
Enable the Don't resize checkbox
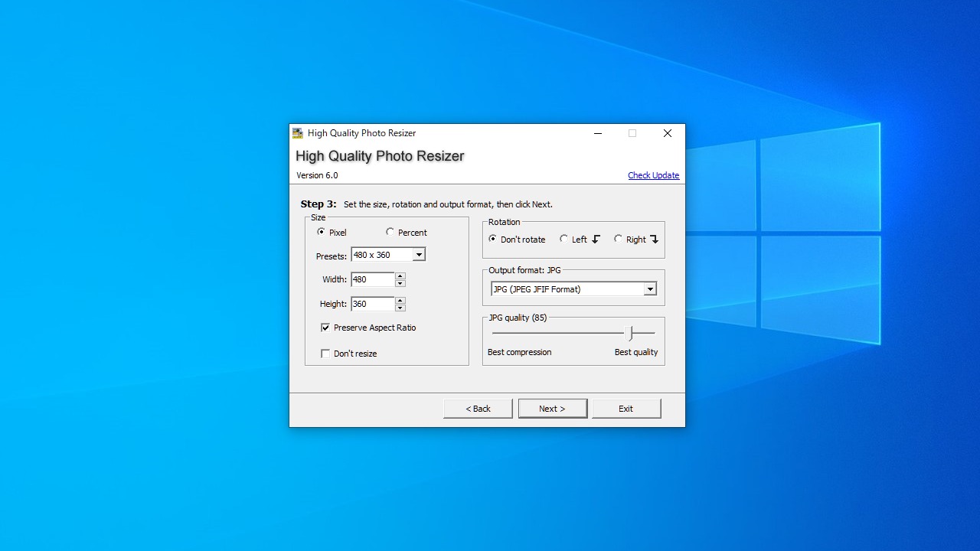325,354
